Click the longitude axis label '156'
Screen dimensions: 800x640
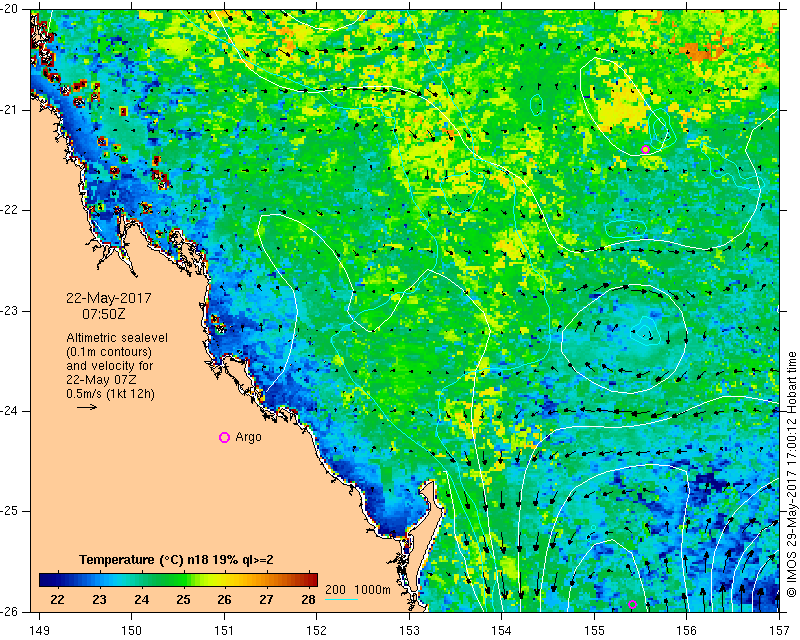tap(687, 631)
